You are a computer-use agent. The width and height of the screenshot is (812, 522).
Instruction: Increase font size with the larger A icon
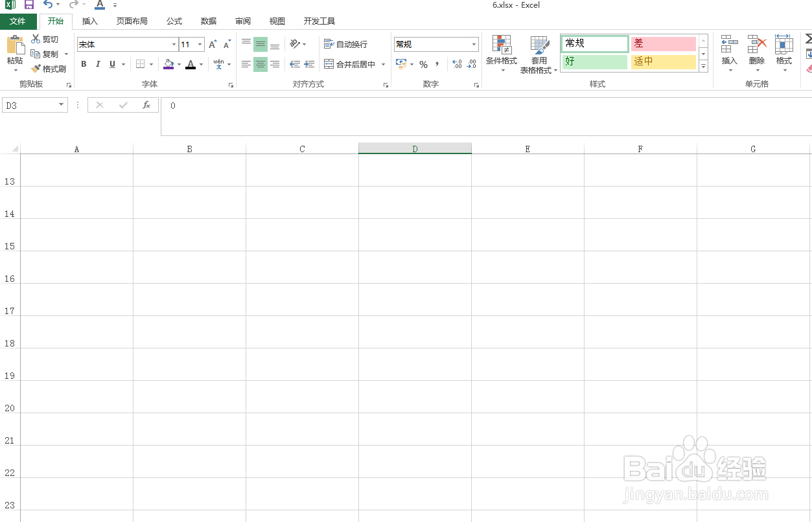coord(213,45)
